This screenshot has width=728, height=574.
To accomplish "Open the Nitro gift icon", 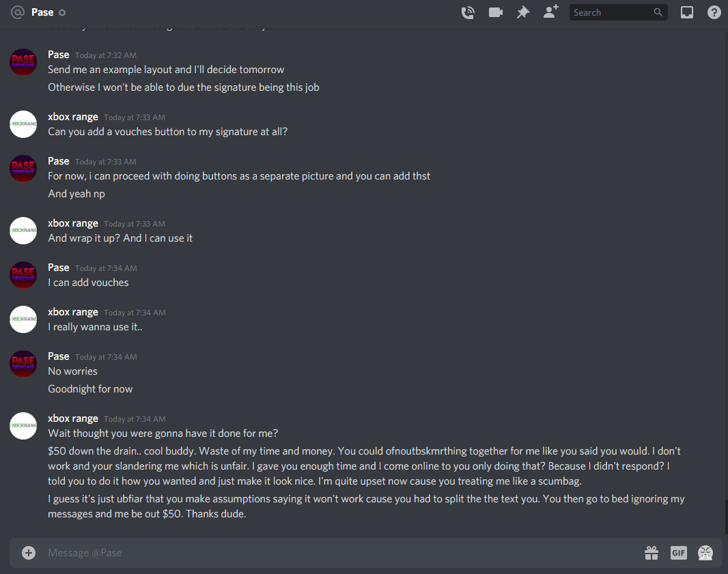I will pos(652,553).
